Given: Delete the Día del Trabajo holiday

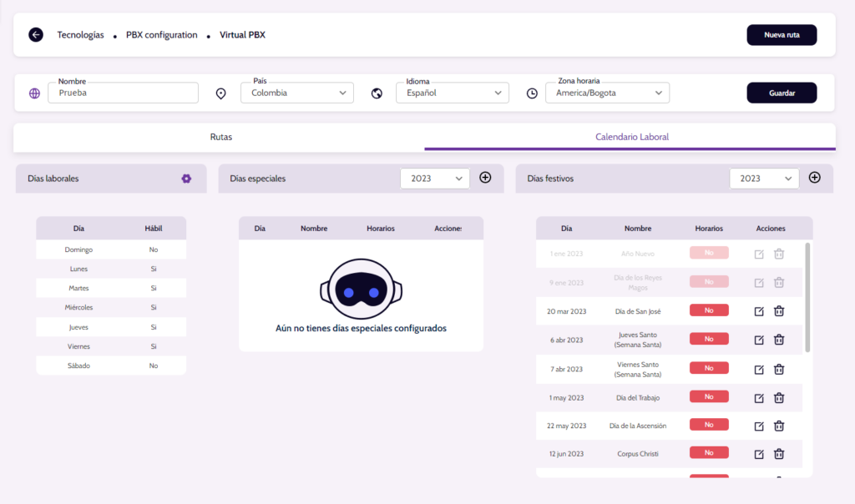Looking at the screenshot, I should tap(779, 398).
